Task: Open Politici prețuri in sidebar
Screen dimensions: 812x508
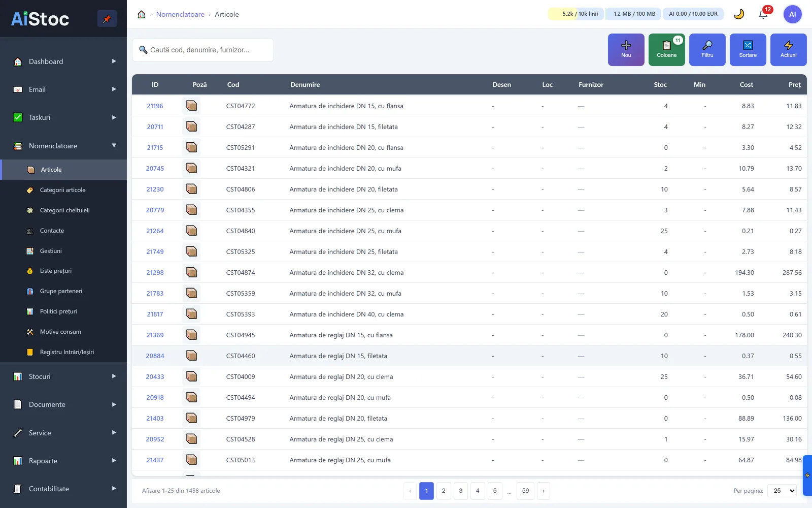Action: [63, 311]
